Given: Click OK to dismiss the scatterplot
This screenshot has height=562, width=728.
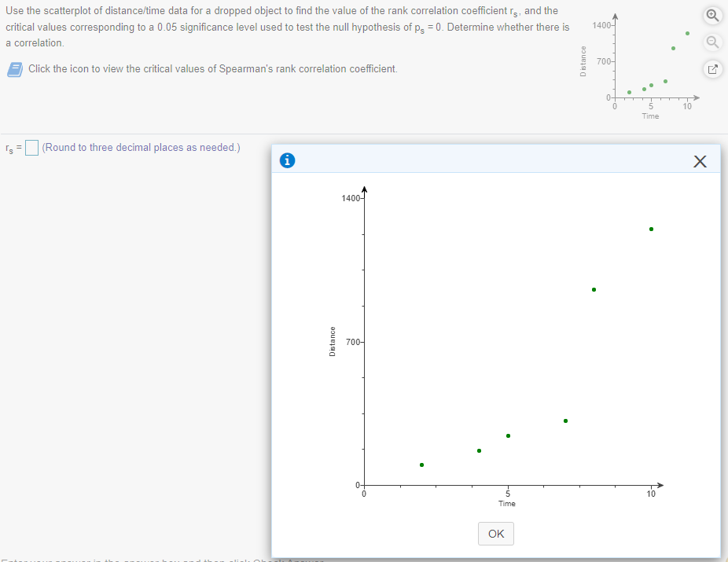Looking at the screenshot, I should [x=496, y=534].
